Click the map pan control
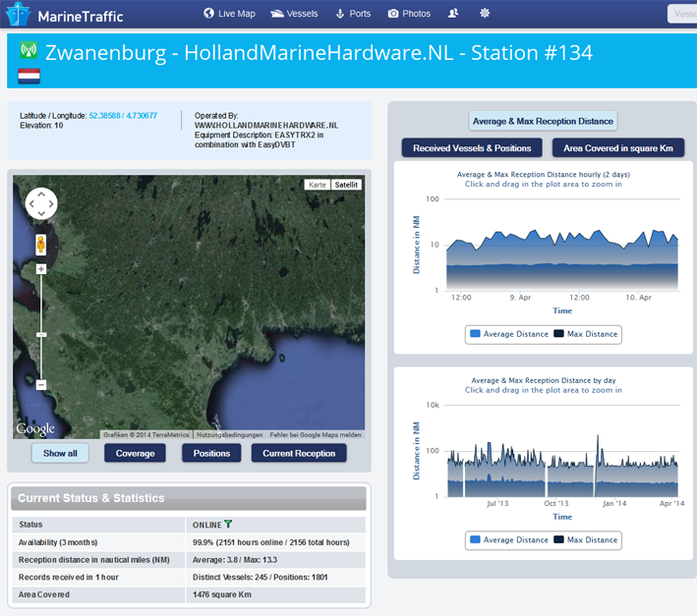 pos(41,203)
